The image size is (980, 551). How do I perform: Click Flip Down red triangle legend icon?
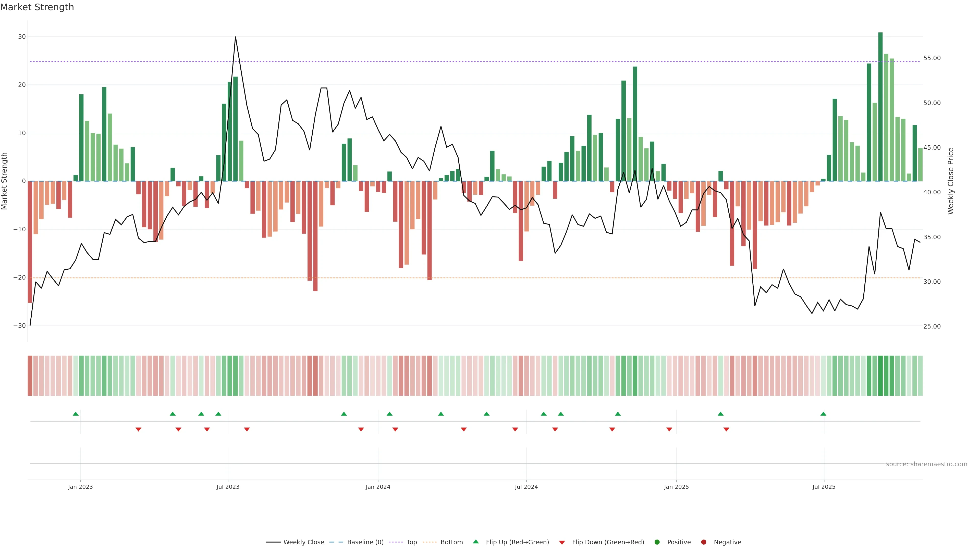pos(562,542)
